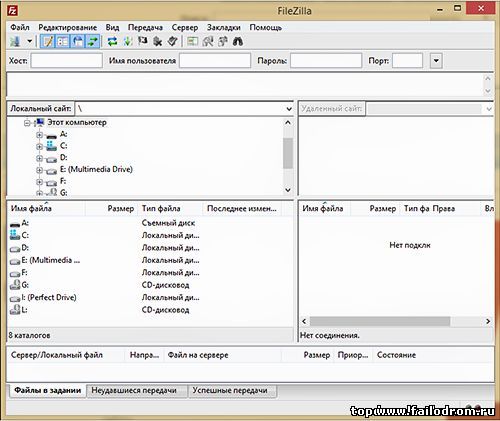Viewport: 500px width, 421px height.
Task: Sort local list by Тип файла column
Action: click(x=170, y=209)
